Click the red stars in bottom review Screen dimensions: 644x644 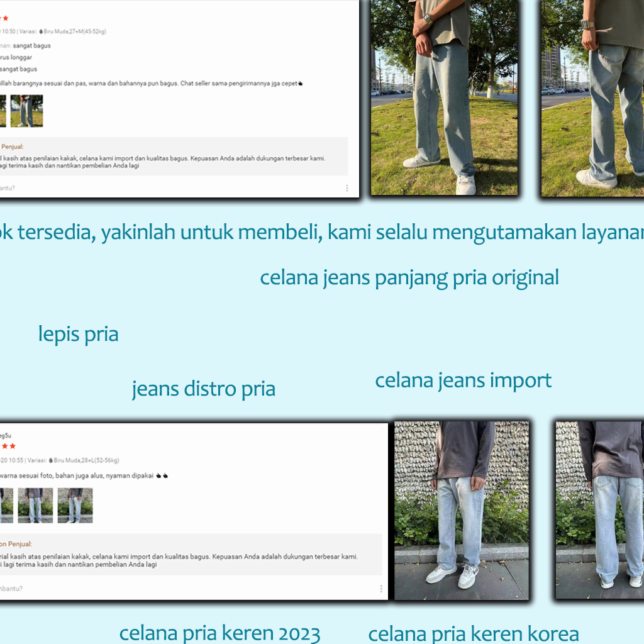pyautogui.click(x=8, y=446)
